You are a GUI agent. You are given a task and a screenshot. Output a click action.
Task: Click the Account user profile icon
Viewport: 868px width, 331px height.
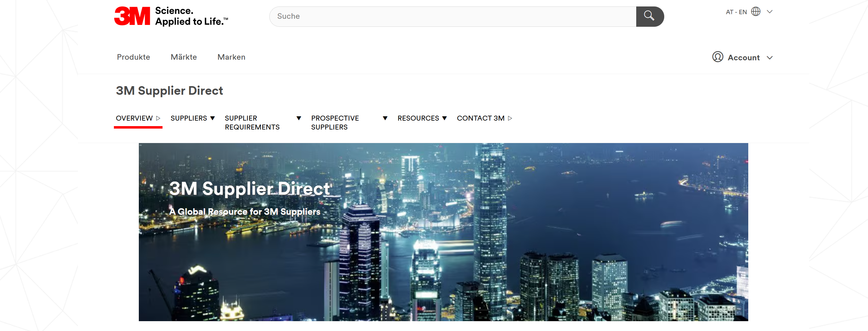point(718,57)
